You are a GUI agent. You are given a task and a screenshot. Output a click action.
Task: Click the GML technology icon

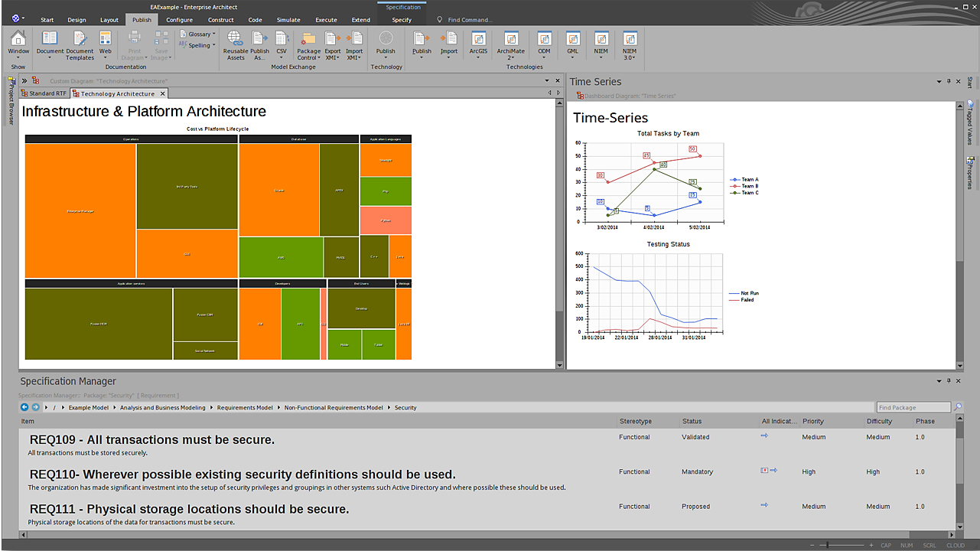(x=572, y=38)
